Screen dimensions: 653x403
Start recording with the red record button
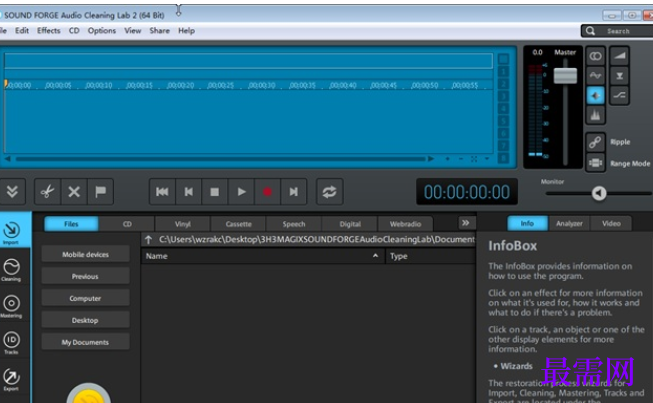pyautogui.click(x=267, y=192)
